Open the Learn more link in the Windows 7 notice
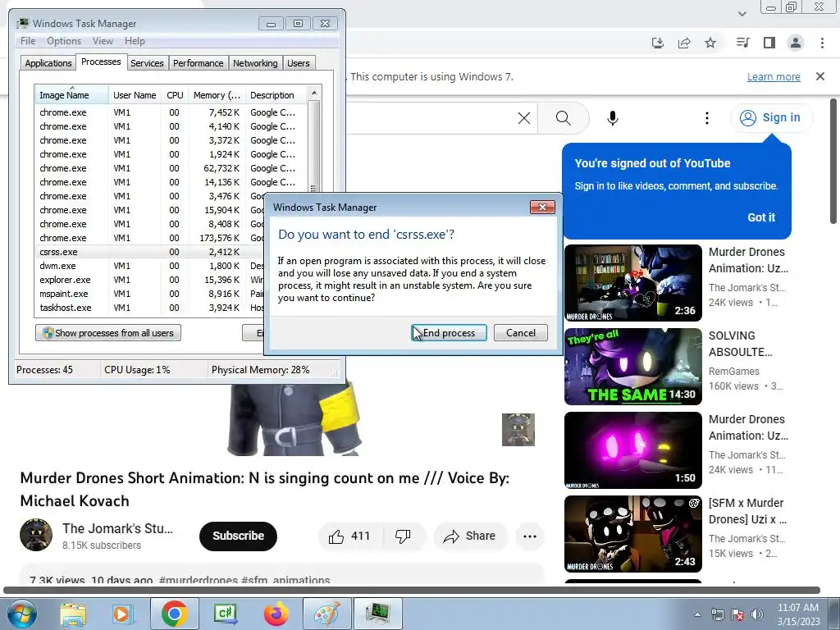The height and width of the screenshot is (630, 840). tap(774, 76)
